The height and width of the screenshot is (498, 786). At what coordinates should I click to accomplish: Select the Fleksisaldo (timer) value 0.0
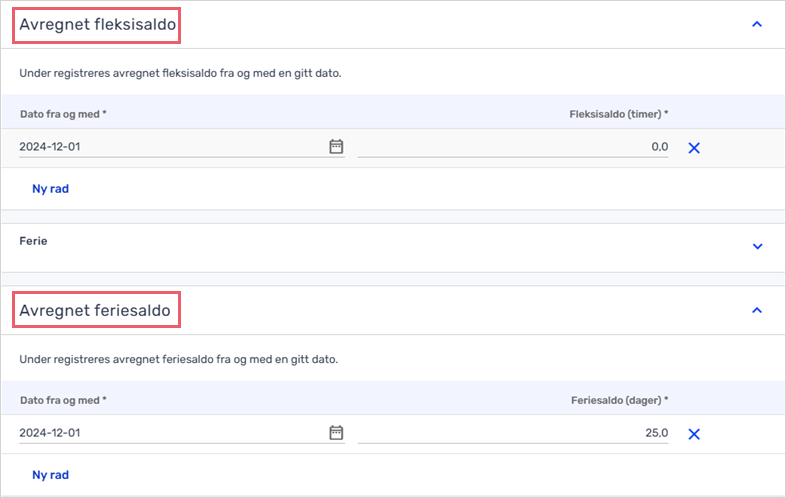513,147
